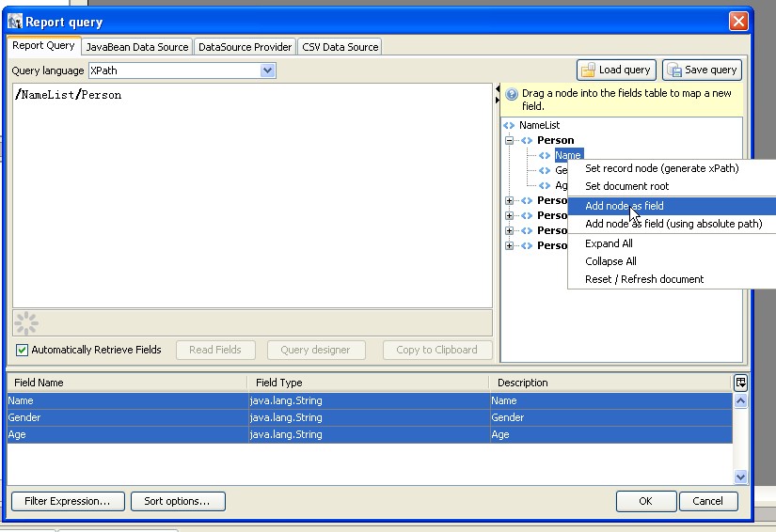776x532 pixels.
Task: Switch to the Report Query tab
Action: 43,45
